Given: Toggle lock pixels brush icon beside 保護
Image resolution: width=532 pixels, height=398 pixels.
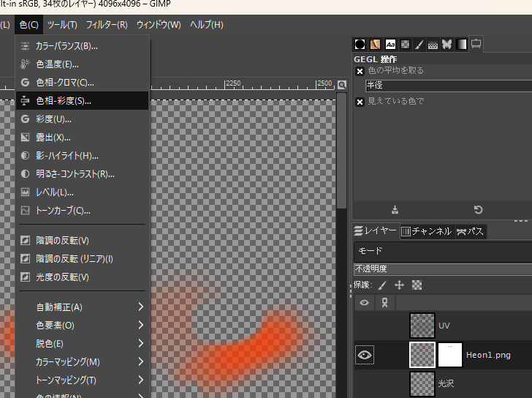Looking at the screenshot, I should click(382, 285).
